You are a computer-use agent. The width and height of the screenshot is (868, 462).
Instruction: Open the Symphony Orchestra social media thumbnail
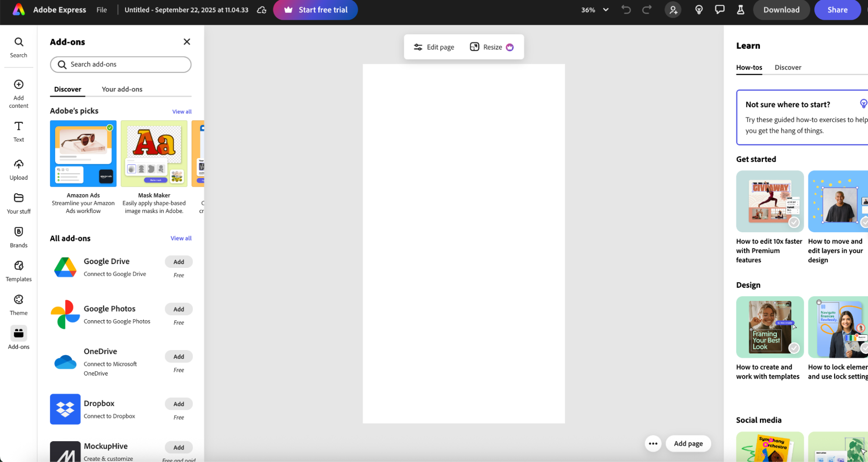click(770, 447)
